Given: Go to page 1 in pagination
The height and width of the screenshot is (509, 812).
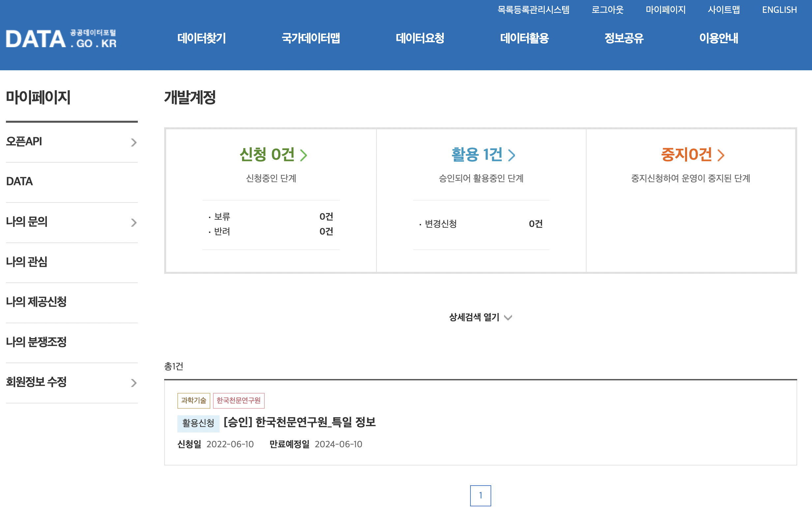Looking at the screenshot, I should coord(480,495).
